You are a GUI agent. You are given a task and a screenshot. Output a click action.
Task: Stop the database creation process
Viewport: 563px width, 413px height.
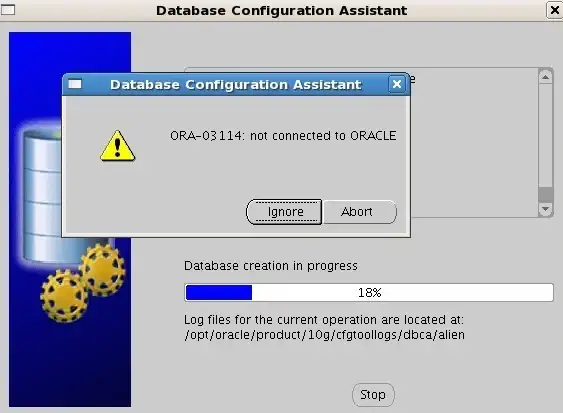pyautogui.click(x=373, y=394)
